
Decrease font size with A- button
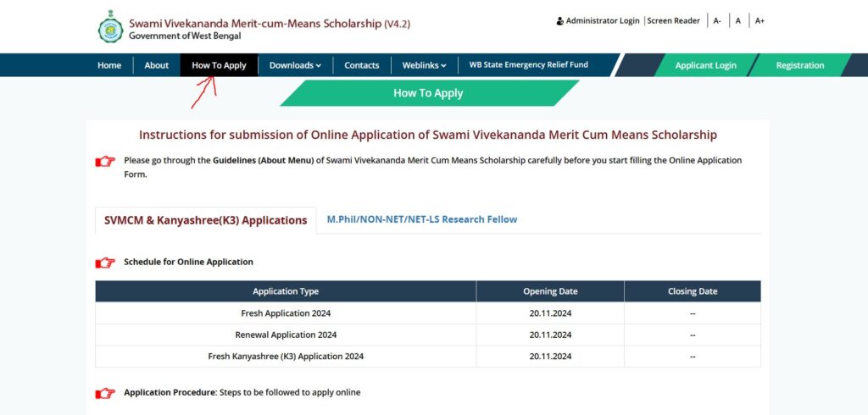tap(717, 21)
